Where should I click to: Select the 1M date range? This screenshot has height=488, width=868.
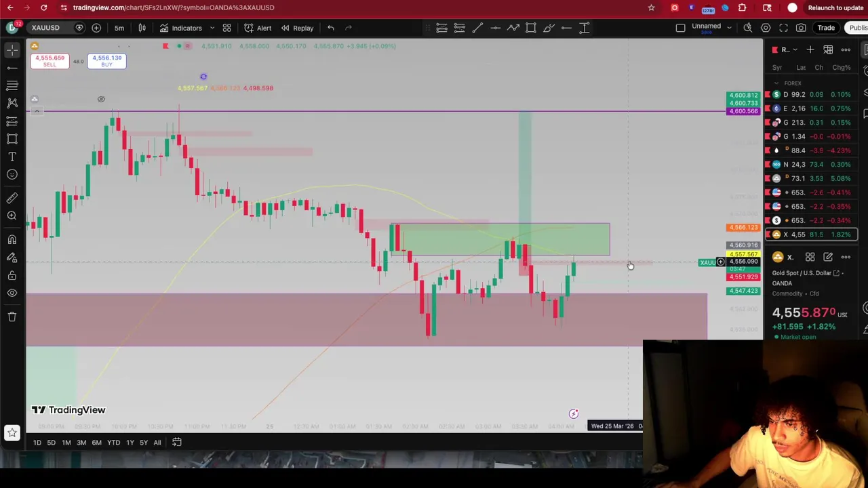click(x=66, y=443)
